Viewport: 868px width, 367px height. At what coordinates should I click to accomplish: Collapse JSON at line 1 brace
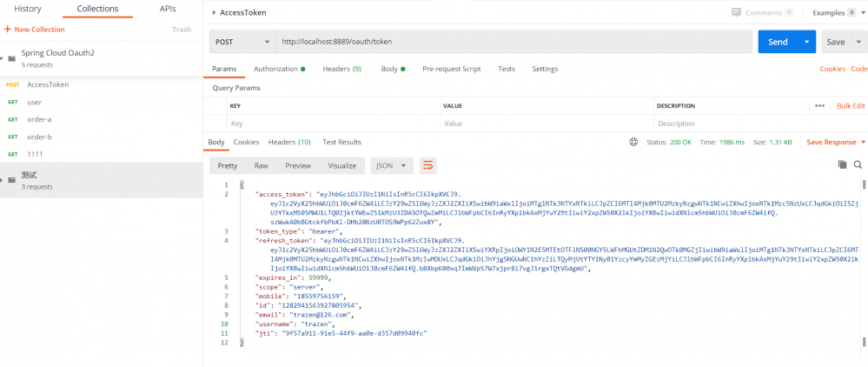coord(242,184)
